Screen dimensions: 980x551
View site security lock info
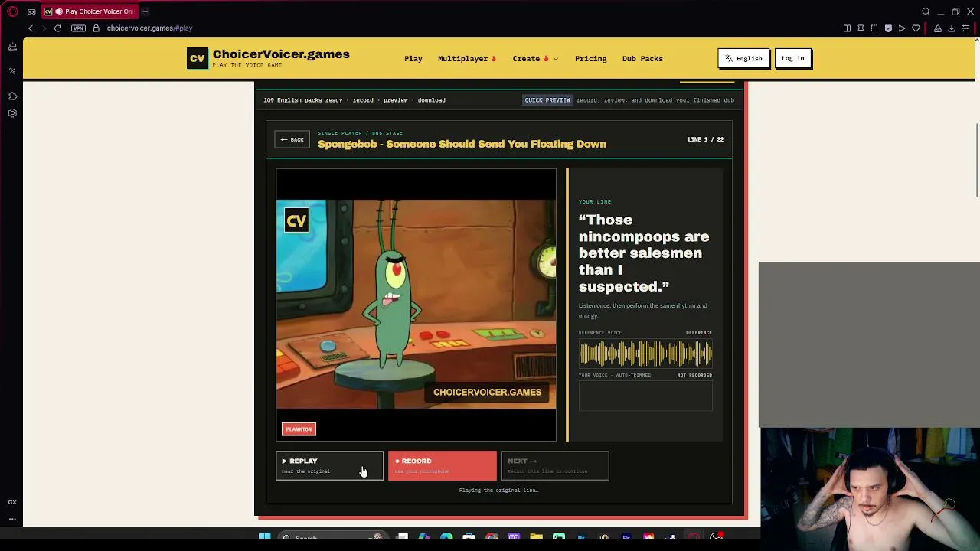tap(96, 28)
